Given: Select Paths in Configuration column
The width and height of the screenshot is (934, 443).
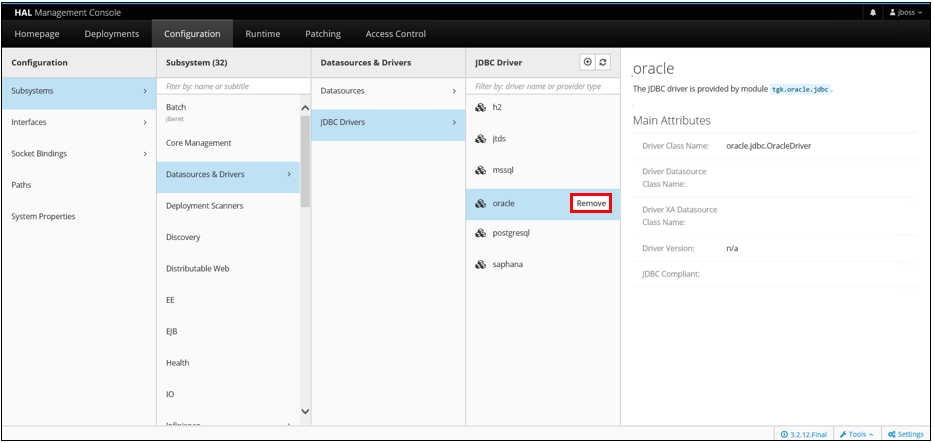Looking at the screenshot, I should click(x=79, y=185).
